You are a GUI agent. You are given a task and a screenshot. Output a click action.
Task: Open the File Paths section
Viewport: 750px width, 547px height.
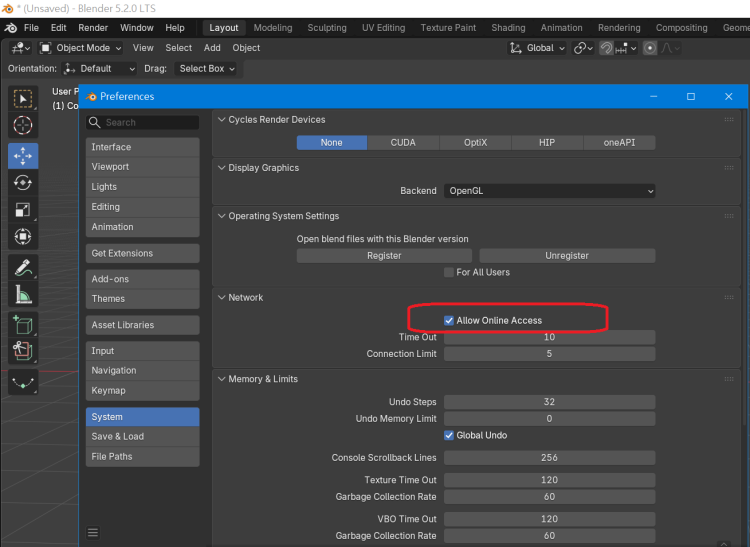tap(143, 456)
